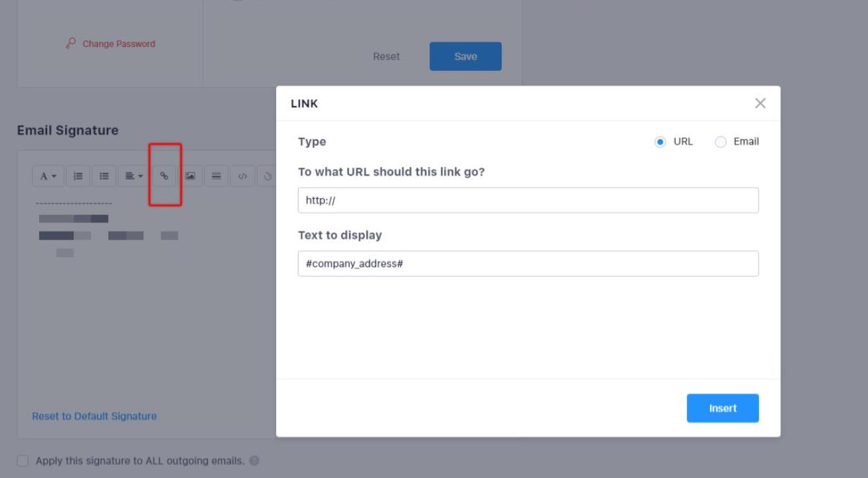
Task: Click the insert image icon
Action: tap(190, 176)
